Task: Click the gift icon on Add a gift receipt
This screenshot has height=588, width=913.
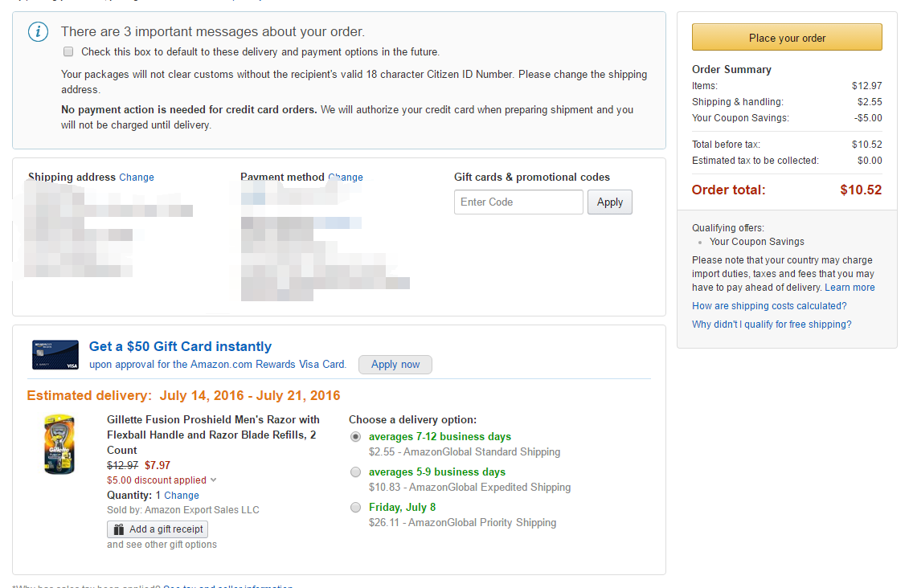Action: coord(119,529)
